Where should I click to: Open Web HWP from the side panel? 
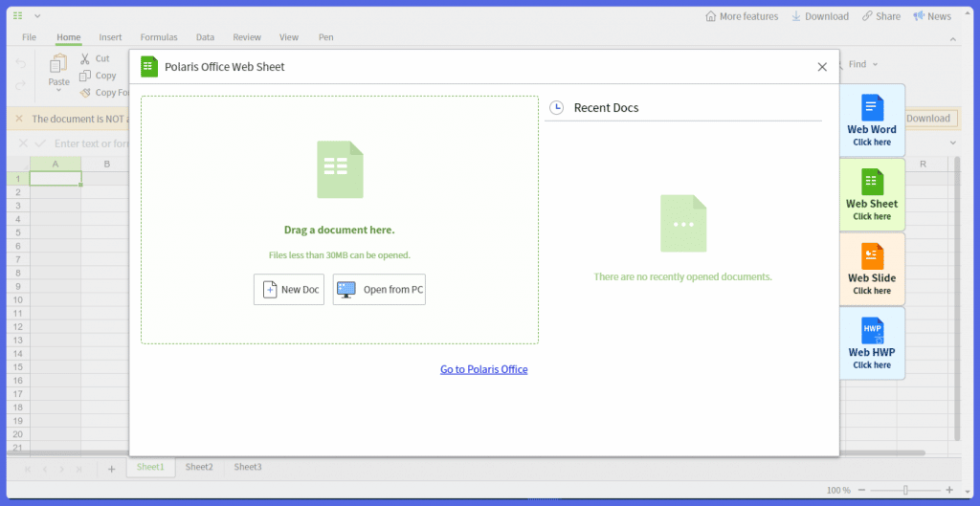point(872,343)
